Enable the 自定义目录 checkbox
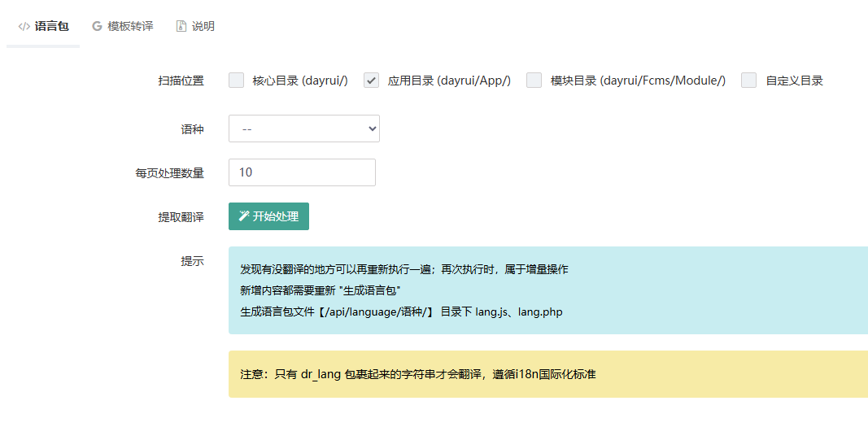Image resolution: width=868 pixels, height=427 pixels. [x=749, y=81]
